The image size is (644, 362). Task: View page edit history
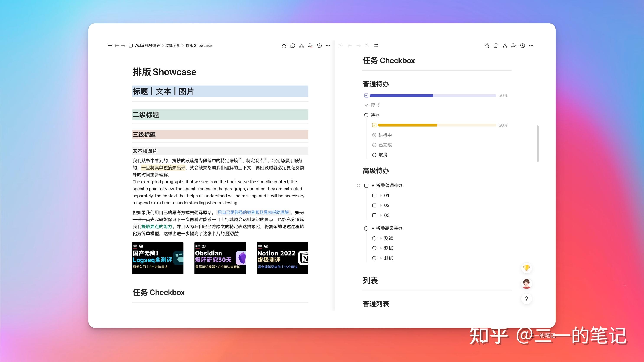pyautogui.click(x=319, y=45)
